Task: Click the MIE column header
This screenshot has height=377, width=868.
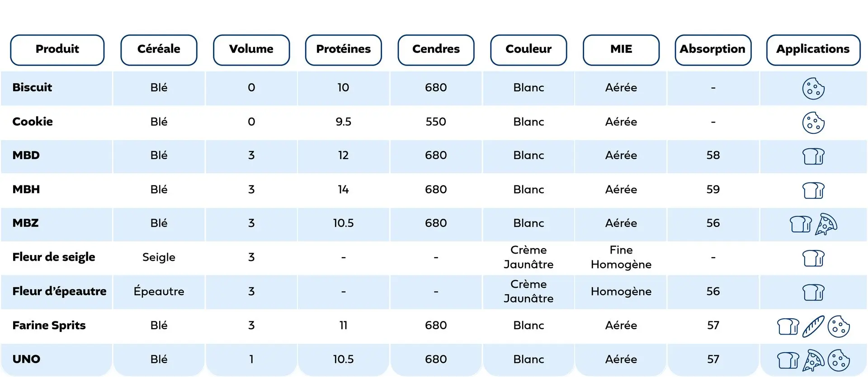Action: click(x=621, y=50)
